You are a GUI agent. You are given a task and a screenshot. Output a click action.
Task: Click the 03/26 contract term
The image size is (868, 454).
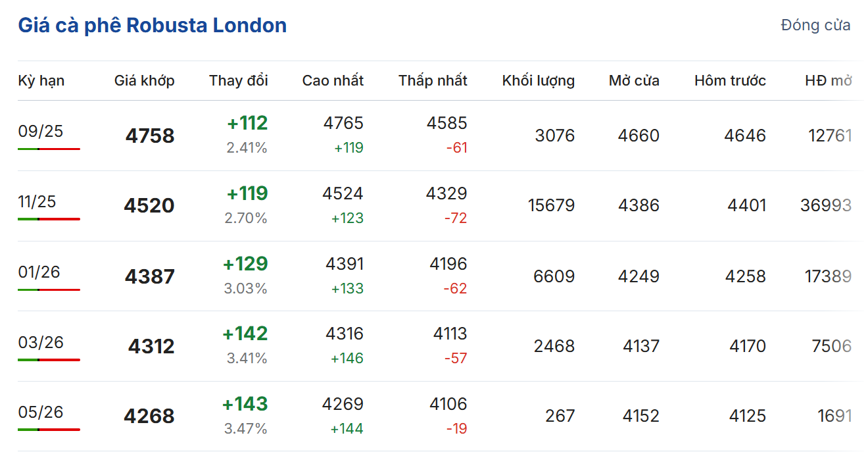point(41,342)
